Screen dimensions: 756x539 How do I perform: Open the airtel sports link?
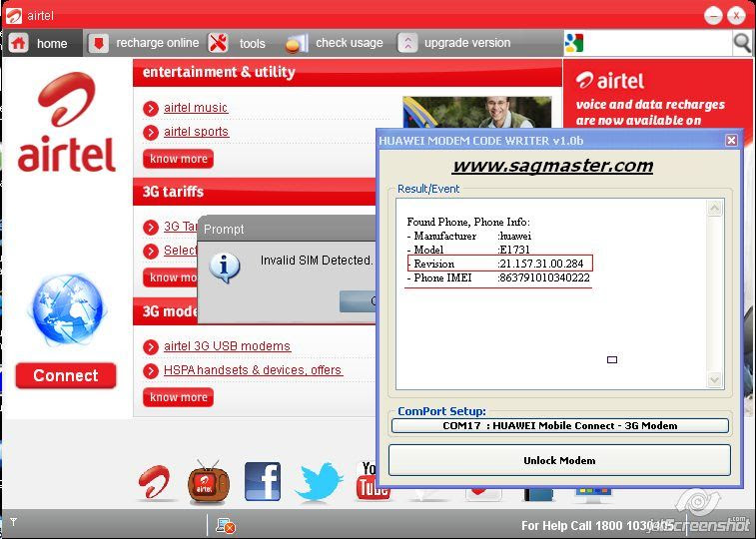pos(196,132)
